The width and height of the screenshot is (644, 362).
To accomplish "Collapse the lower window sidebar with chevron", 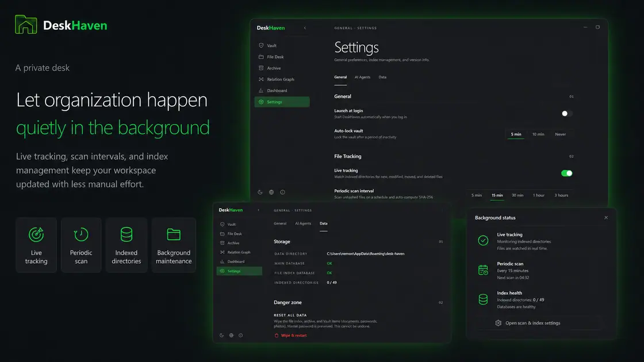I will (258, 210).
